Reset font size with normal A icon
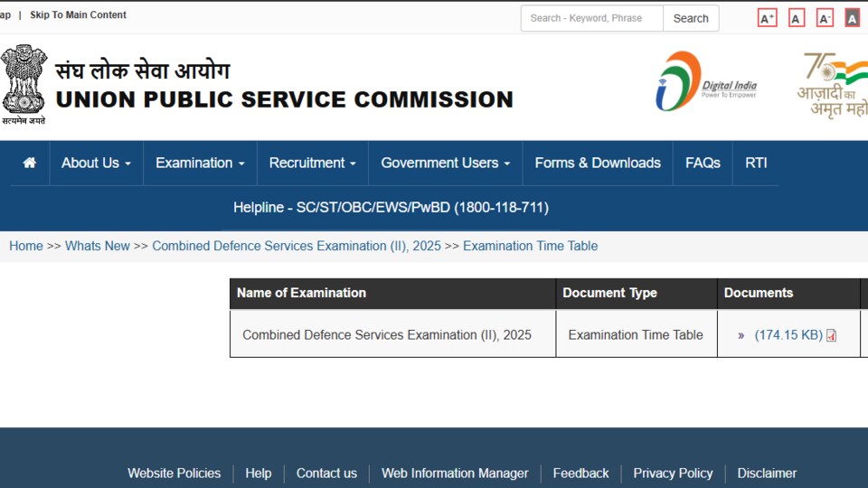 (x=796, y=18)
